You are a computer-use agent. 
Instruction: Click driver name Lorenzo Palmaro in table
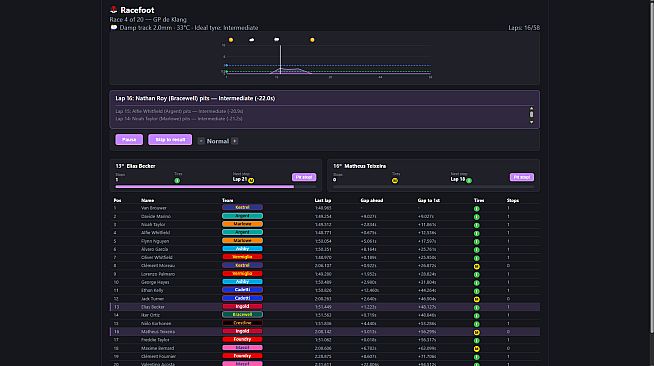tap(158, 274)
